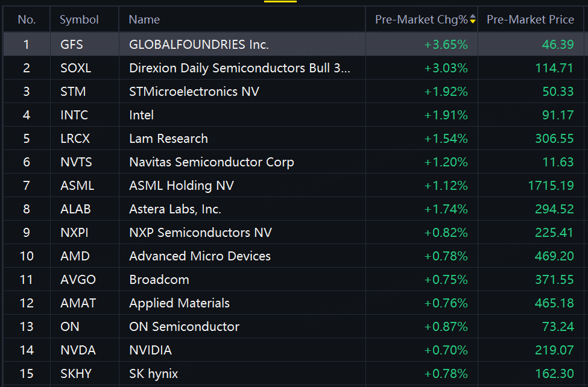This screenshot has height=387, width=588.
Task: Open the Intel stock row
Action: [294, 115]
